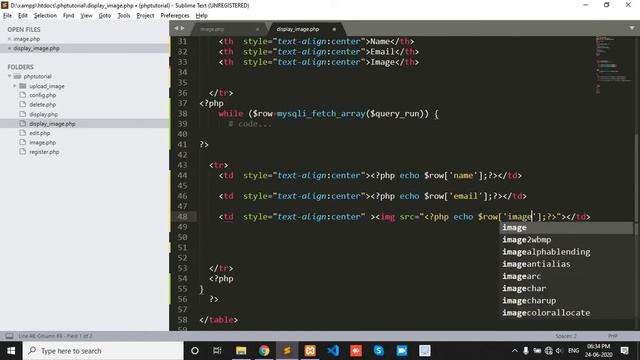Expand the upload_image folder arrow
This screenshot has height=360, width=640.
[15, 86]
